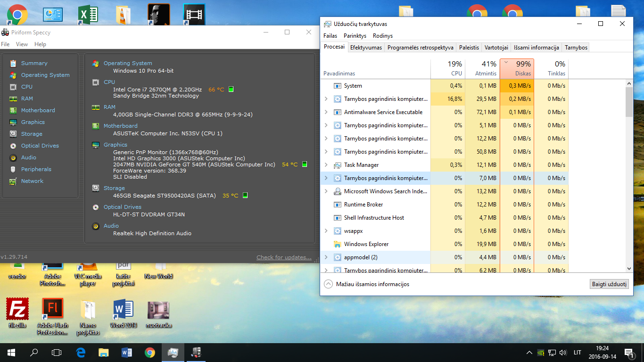
Task: Switch to Speccy taskbar button
Action: pyautogui.click(x=196, y=352)
